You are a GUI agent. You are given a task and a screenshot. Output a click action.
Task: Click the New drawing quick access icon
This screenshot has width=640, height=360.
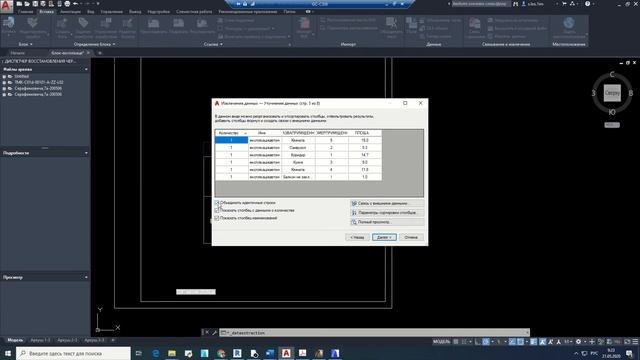pos(19,4)
